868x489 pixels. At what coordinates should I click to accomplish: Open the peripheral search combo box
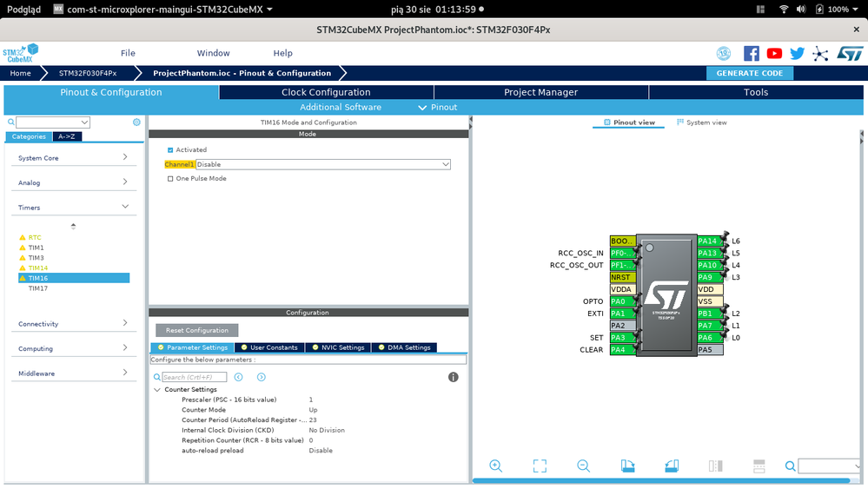tap(53, 122)
